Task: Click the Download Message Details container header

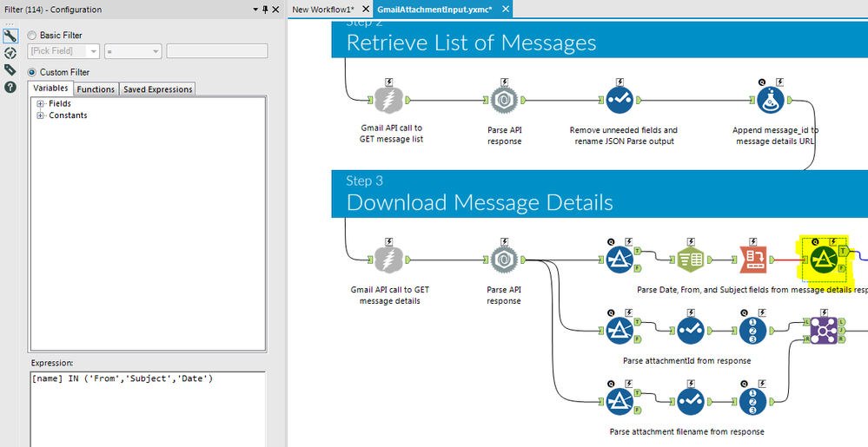Action: pyautogui.click(x=600, y=194)
